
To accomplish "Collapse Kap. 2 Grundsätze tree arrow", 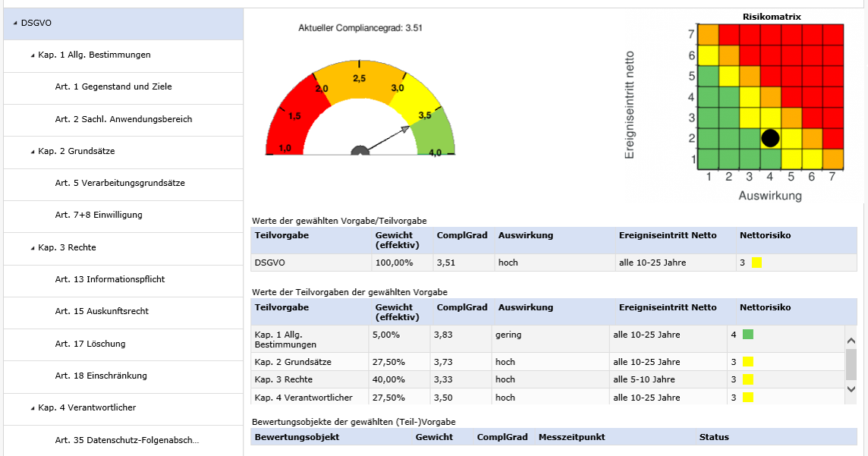I will click(33, 152).
